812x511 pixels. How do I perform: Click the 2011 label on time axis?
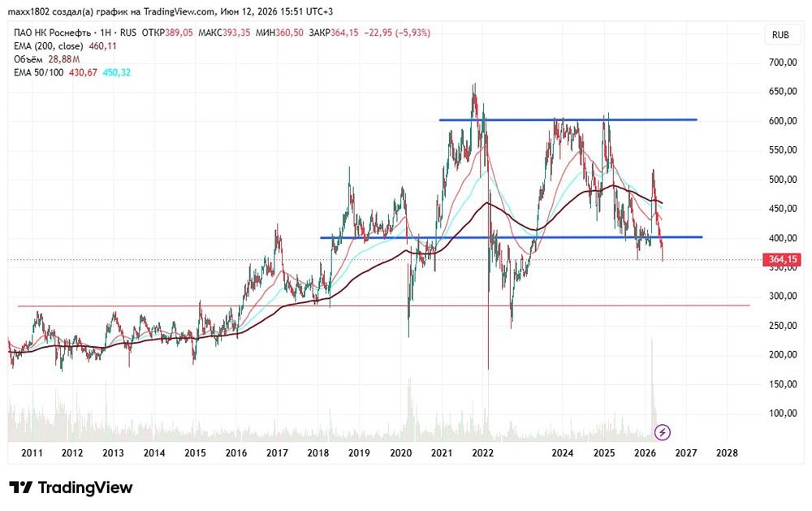[32, 453]
